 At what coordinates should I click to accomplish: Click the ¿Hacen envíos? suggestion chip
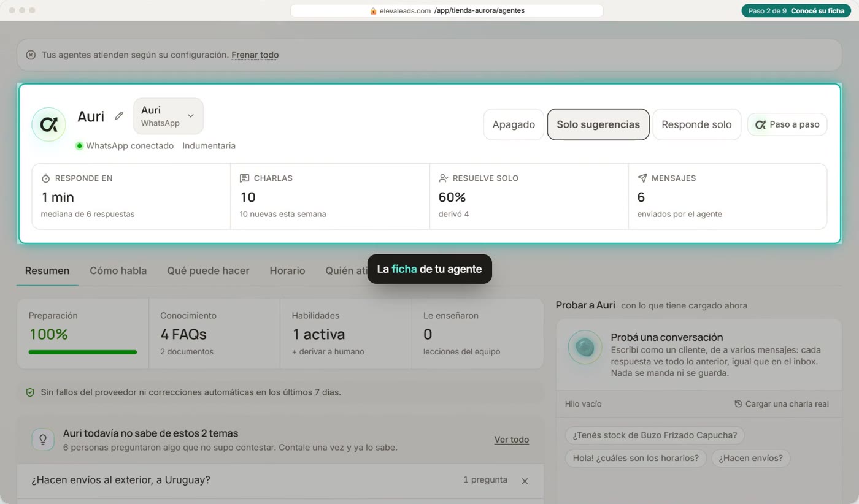pos(751,458)
